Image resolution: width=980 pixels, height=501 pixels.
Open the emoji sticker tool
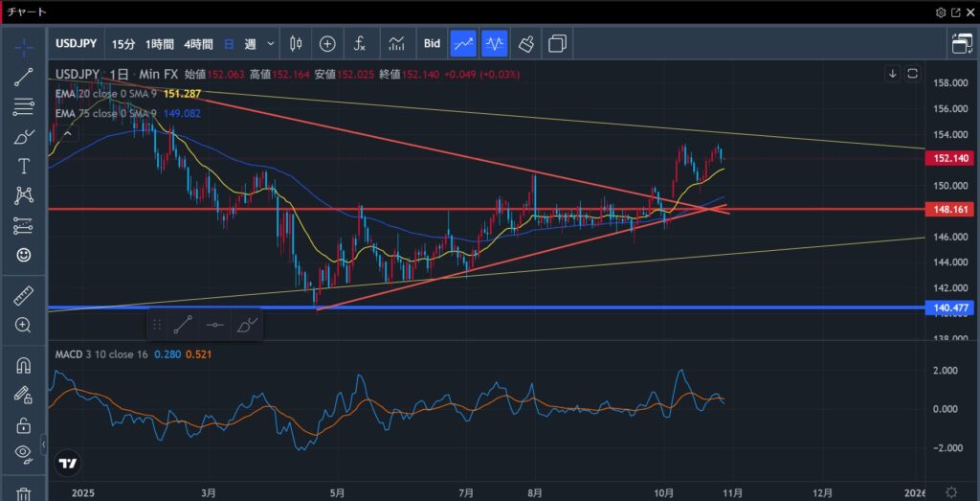[24, 255]
